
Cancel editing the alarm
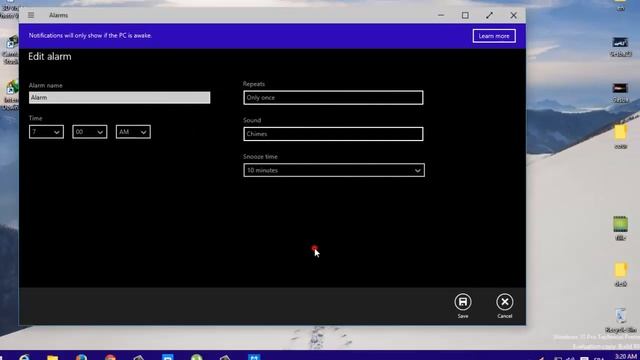(504, 306)
